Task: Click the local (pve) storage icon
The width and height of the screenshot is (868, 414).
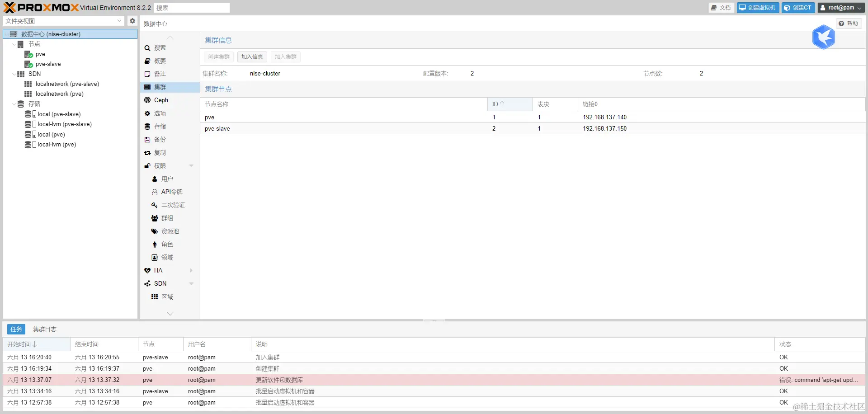Action: (30, 135)
